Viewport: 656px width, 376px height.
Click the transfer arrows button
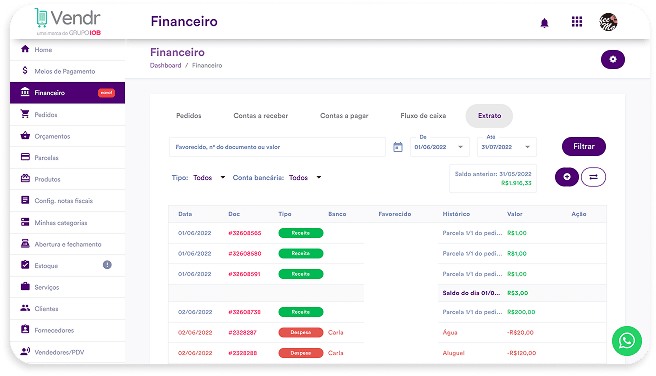click(593, 177)
